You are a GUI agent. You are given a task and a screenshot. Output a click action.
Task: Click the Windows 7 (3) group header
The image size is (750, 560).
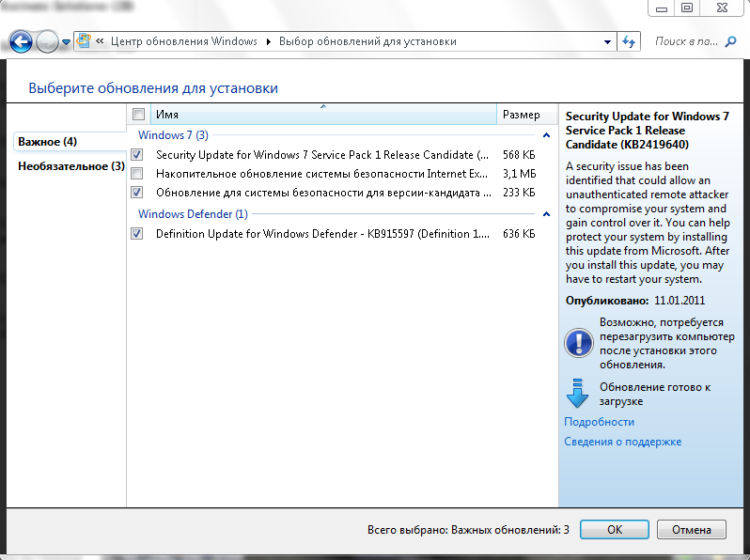pos(173,135)
